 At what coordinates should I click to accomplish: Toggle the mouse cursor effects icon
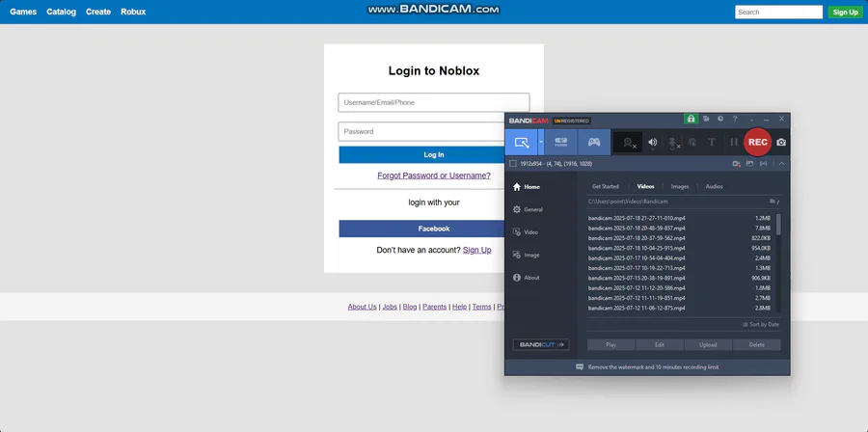pos(692,142)
